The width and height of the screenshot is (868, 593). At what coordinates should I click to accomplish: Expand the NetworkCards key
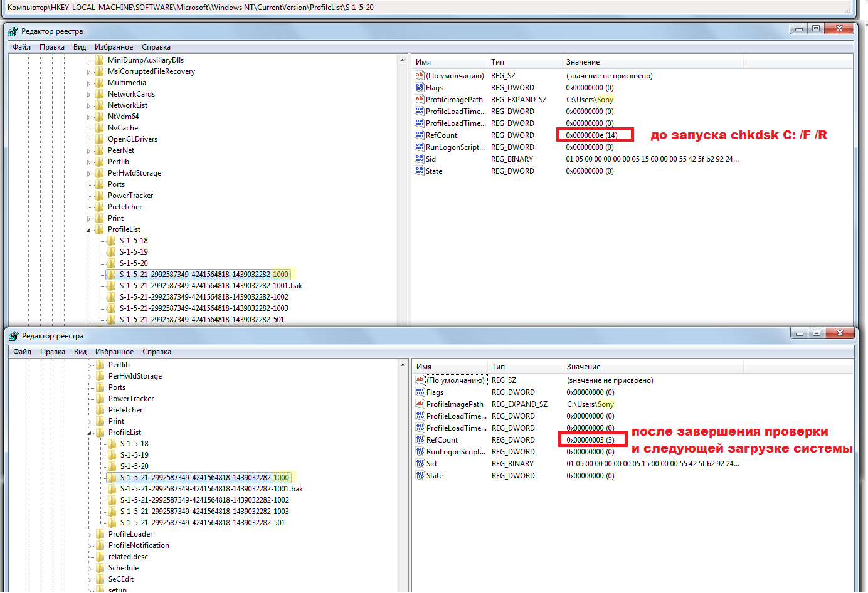click(89, 95)
